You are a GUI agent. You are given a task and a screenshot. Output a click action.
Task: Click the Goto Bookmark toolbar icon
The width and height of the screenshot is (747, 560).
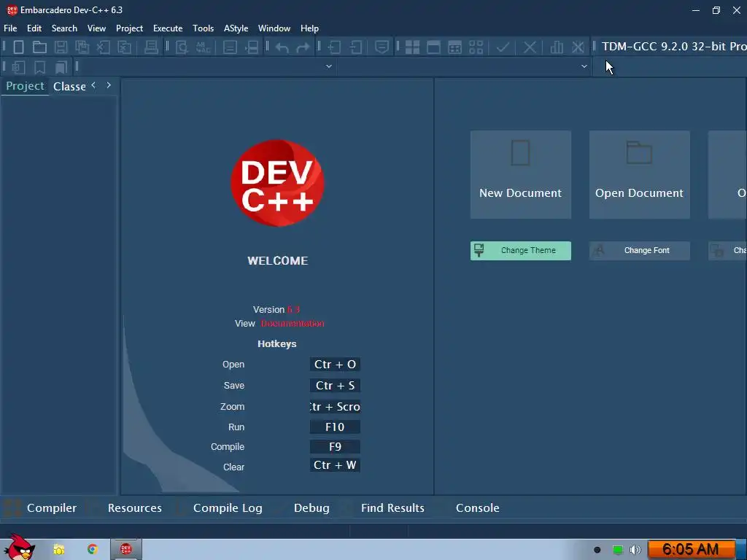(x=61, y=67)
